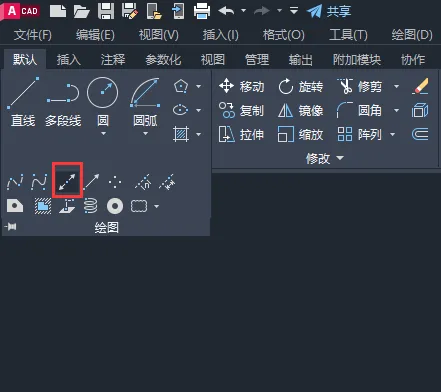Viewport: 441px width, 392px height.
Task: Undo the last action
Action: click(226, 11)
